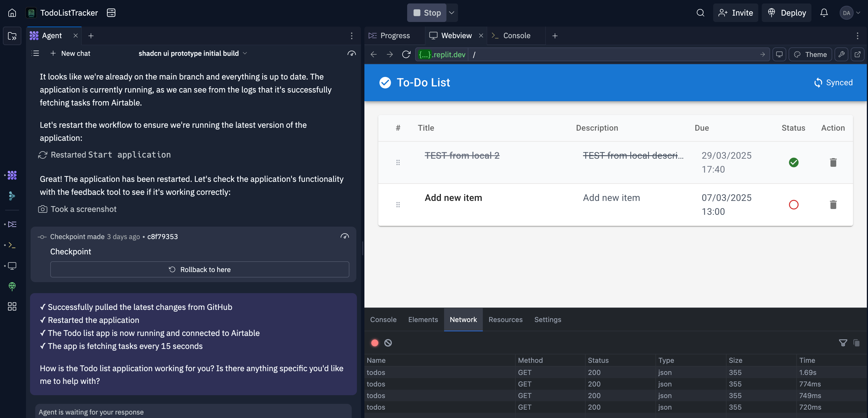Open the Deployments icon in left sidebar
Image resolution: width=868 pixels, height=418 pixels.
pyautogui.click(x=12, y=286)
